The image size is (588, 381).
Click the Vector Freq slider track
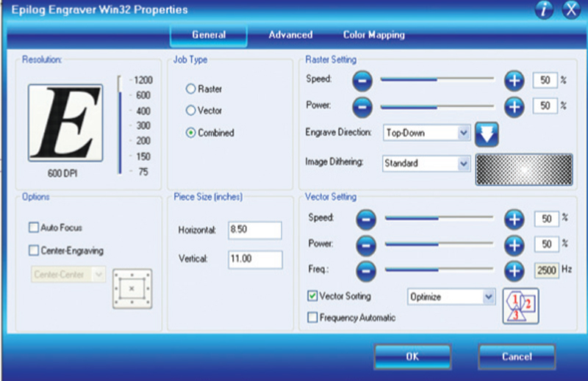[x=439, y=269]
